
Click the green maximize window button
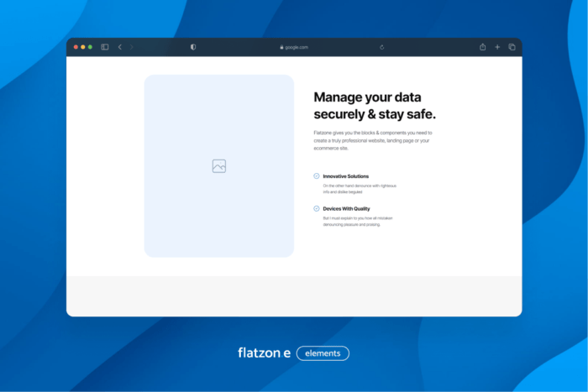90,47
